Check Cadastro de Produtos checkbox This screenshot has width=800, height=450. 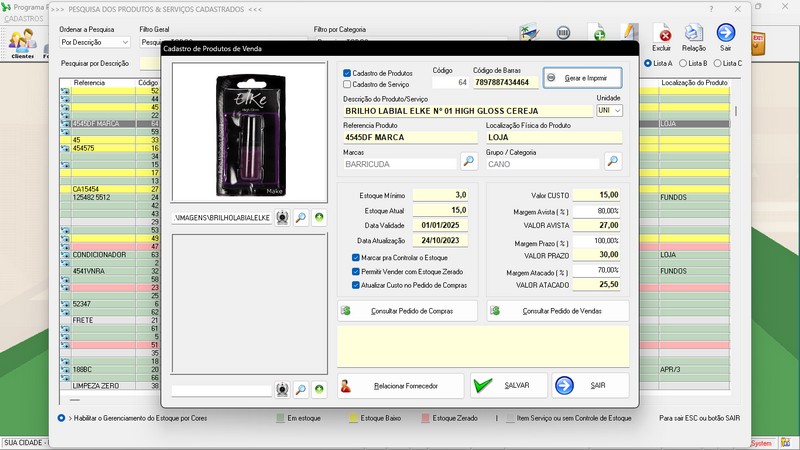(x=347, y=73)
